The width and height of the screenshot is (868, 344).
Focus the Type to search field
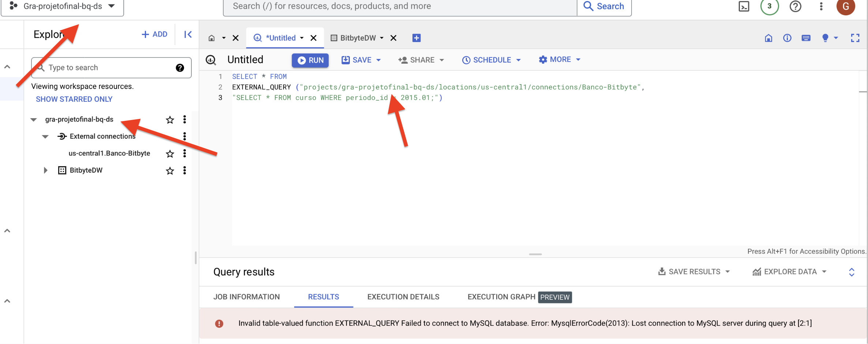(111, 68)
